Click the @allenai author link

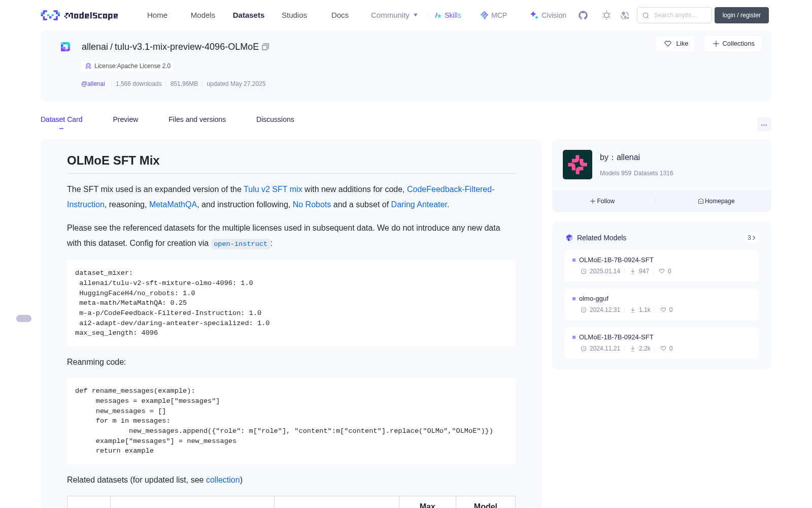click(93, 84)
